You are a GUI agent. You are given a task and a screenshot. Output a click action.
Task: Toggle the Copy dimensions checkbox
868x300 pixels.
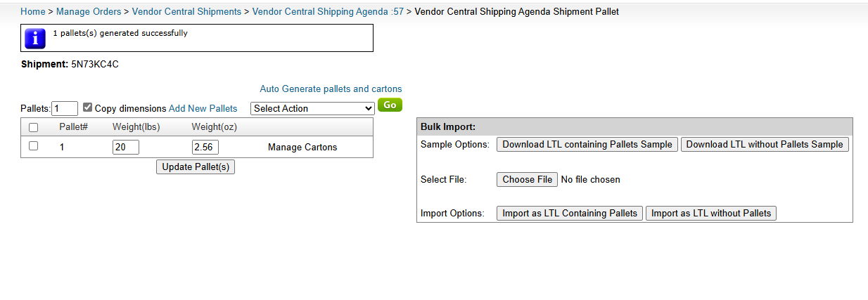[87, 108]
